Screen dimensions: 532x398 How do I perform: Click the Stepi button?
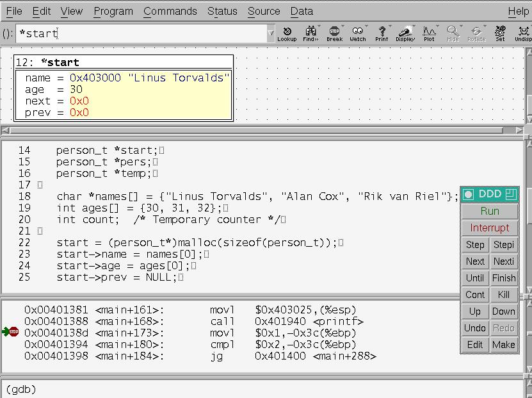click(x=504, y=245)
